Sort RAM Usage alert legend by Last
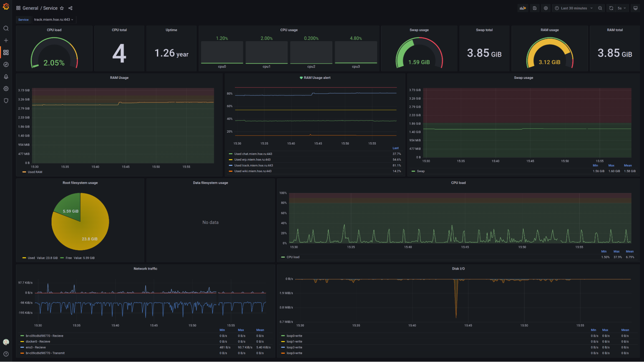This screenshot has width=644, height=362. [396, 148]
